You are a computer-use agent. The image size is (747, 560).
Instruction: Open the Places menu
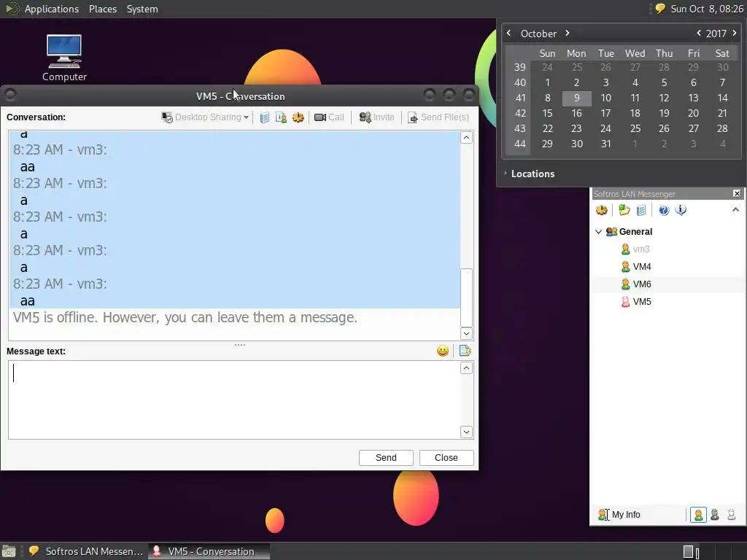click(x=103, y=9)
